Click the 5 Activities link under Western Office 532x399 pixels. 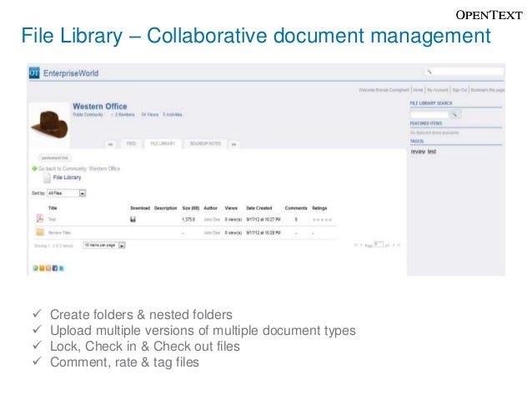coord(173,115)
